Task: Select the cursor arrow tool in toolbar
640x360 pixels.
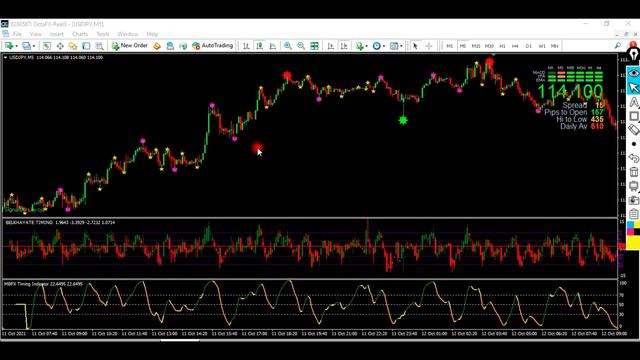Action: tap(415, 46)
